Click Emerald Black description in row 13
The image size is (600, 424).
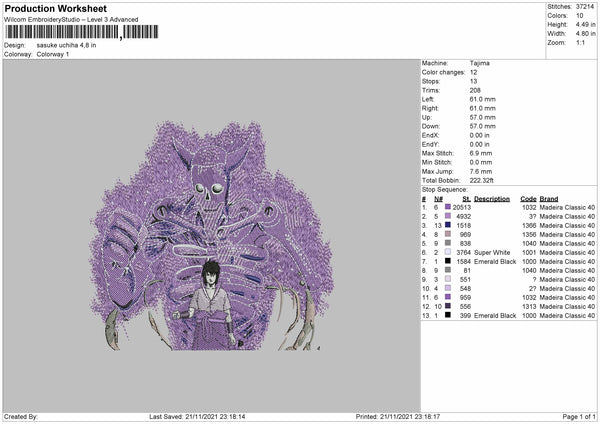click(x=495, y=316)
